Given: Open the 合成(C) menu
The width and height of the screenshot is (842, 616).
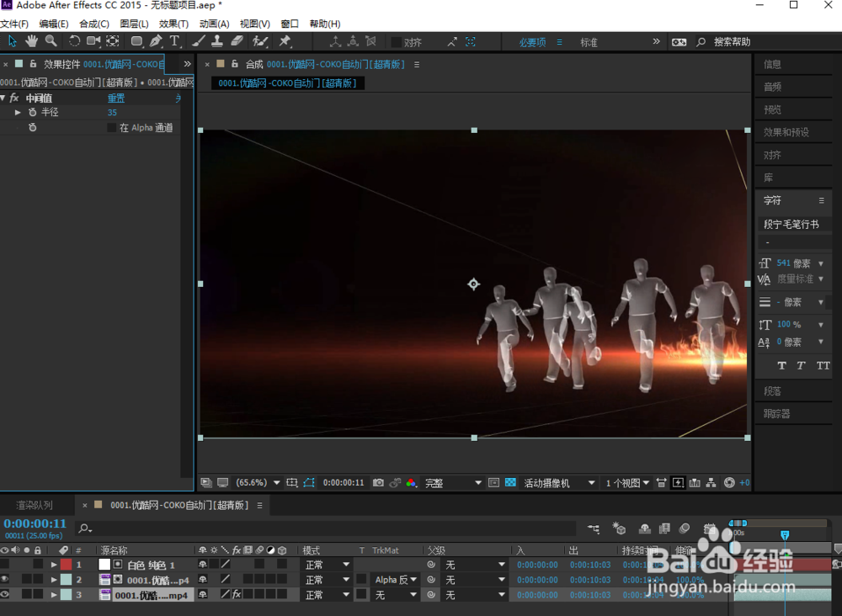Looking at the screenshot, I should tap(94, 24).
